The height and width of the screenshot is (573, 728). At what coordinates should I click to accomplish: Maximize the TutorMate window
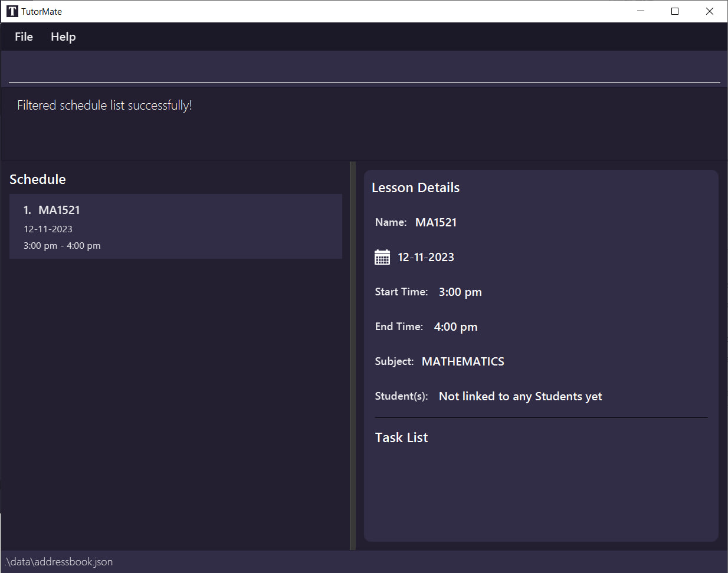point(675,11)
